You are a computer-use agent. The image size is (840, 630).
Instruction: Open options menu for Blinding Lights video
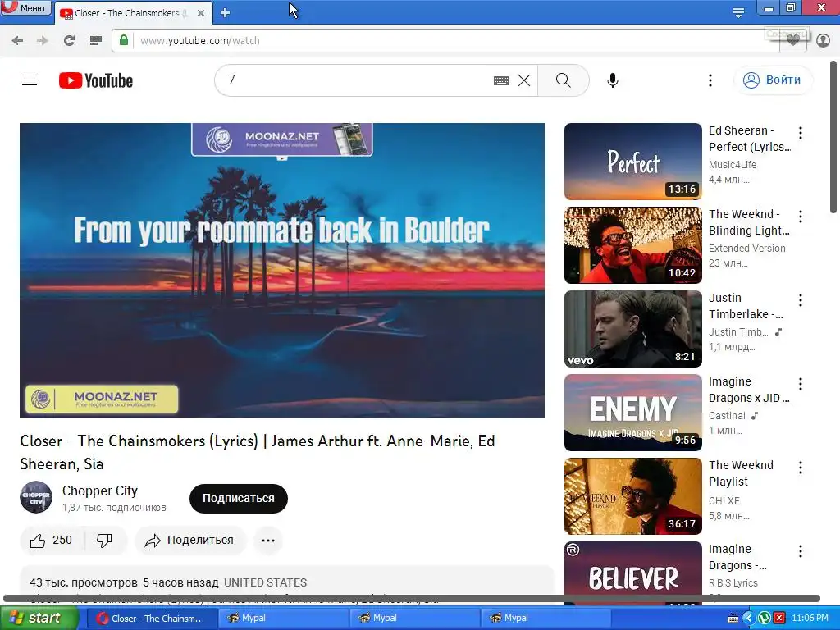[801, 217]
